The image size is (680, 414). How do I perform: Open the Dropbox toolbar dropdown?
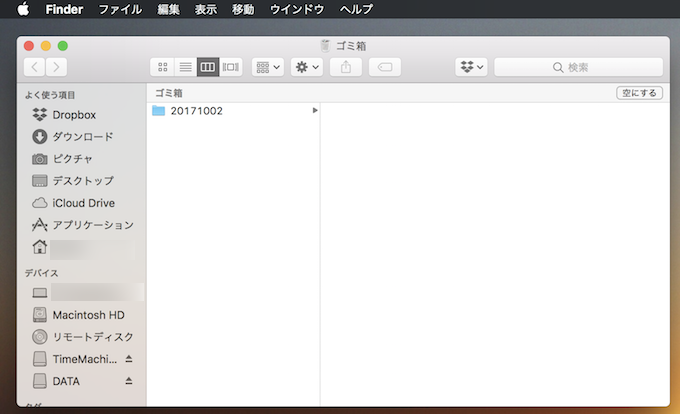[x=471, y=67]
